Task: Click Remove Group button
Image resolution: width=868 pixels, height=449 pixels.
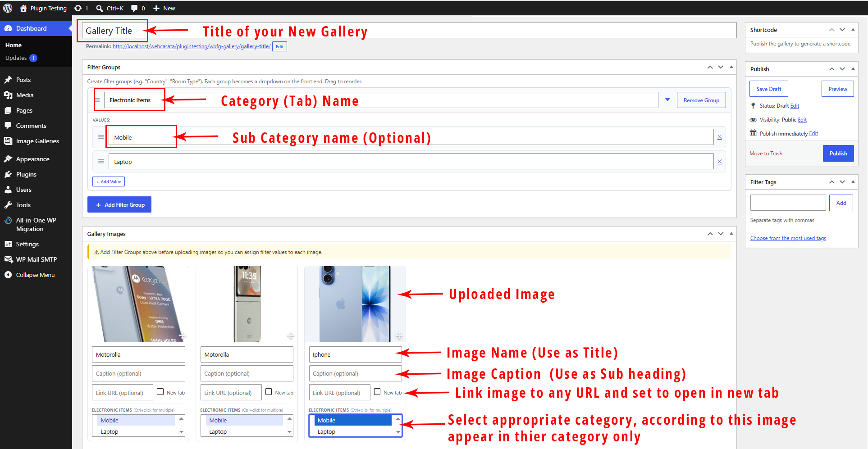Action: (x=701, y=100)
